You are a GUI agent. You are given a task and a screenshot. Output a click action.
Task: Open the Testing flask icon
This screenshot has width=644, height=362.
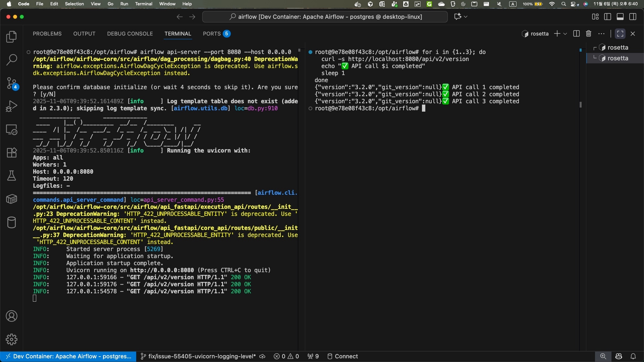[x=11, y=176]
